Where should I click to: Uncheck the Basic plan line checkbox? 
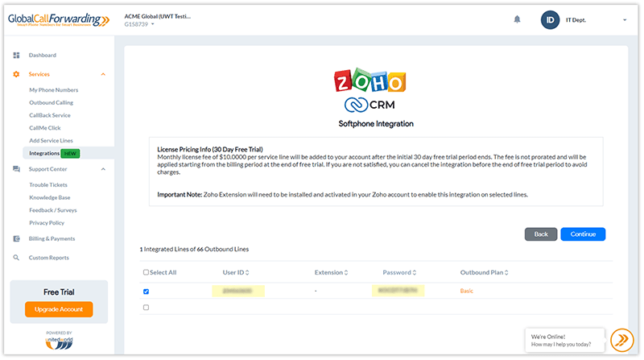(146, 292)
